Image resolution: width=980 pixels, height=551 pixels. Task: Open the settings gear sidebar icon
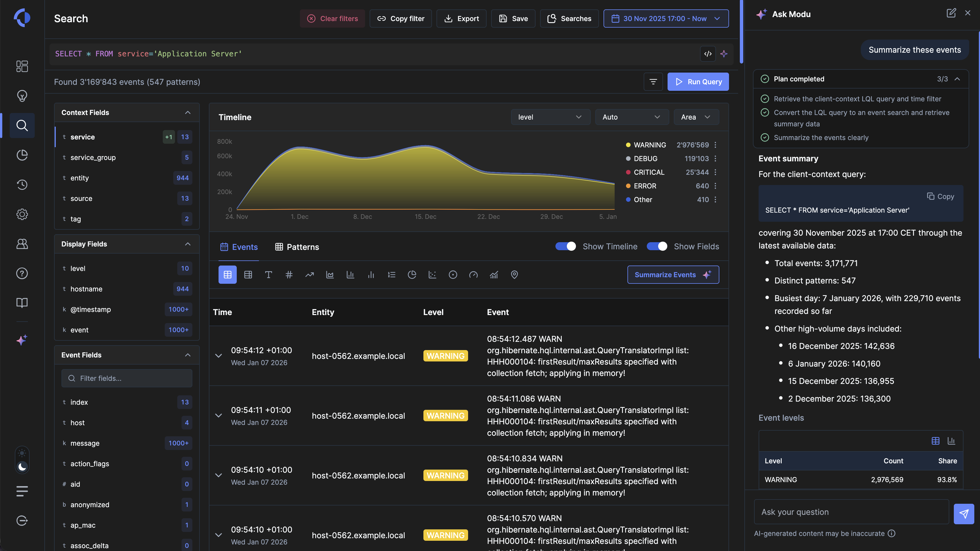tap(22, 214)
